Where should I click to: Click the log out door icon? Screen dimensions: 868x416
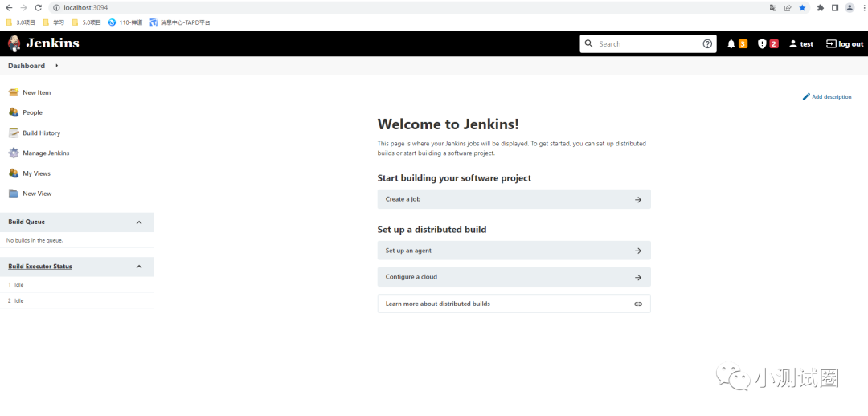coord(831,43)
